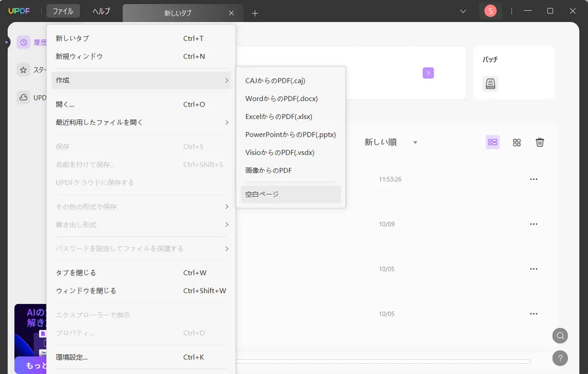Select the star icon in sidebar
This screenshot has width=588, height=374.
pyautogui.click(x=24, y=70)
